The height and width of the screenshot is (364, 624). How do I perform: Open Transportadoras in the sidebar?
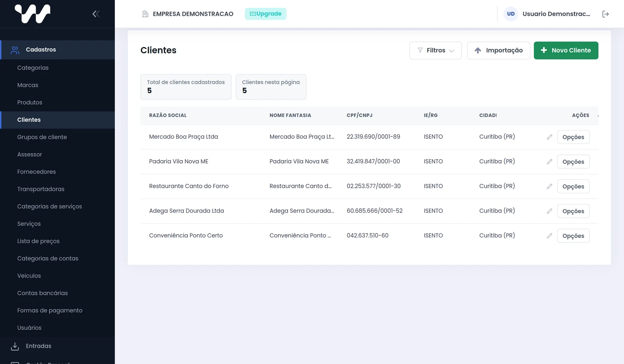(x=41, y=189)
